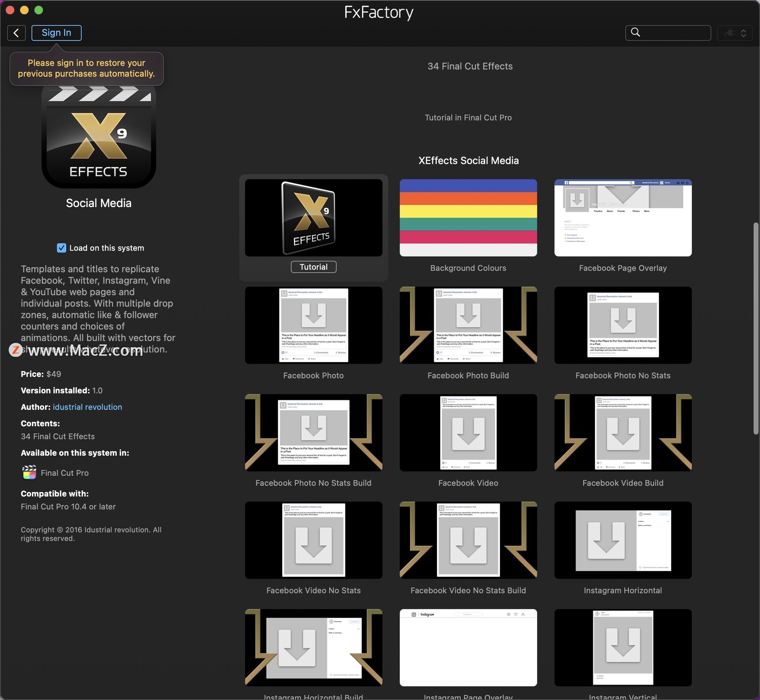
Task: Select the Facebook Video effect thumbnail
Action: pos(468,432)
